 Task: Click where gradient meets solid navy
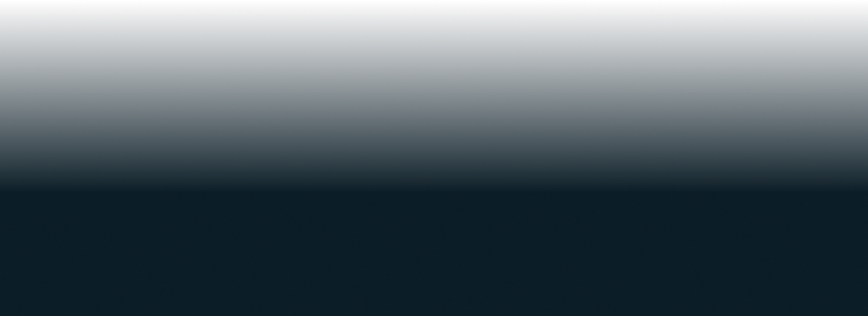pyautogui.click(x=434, y=190)
